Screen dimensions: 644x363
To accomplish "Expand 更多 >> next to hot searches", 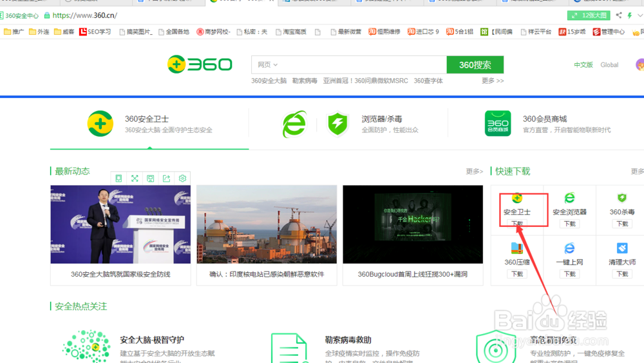I will tap(493, 81).
